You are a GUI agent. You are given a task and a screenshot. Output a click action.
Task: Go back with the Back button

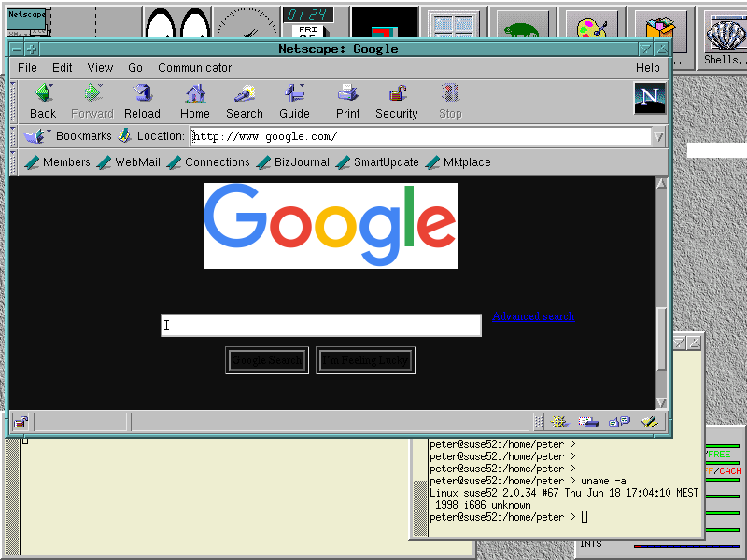[x=43, y=101]
